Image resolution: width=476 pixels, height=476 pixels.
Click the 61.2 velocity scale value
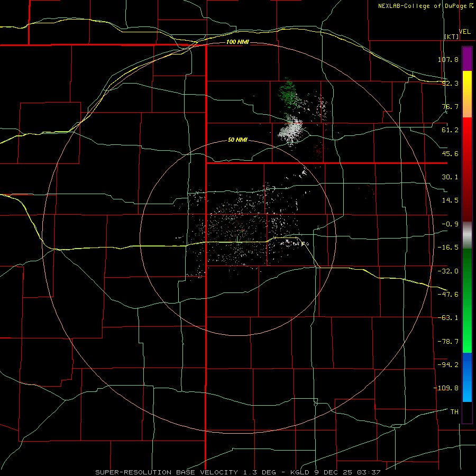(450, 130)
